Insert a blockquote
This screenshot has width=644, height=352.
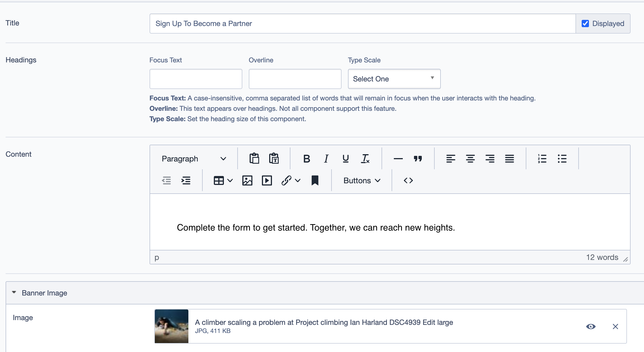click(418, 159)
